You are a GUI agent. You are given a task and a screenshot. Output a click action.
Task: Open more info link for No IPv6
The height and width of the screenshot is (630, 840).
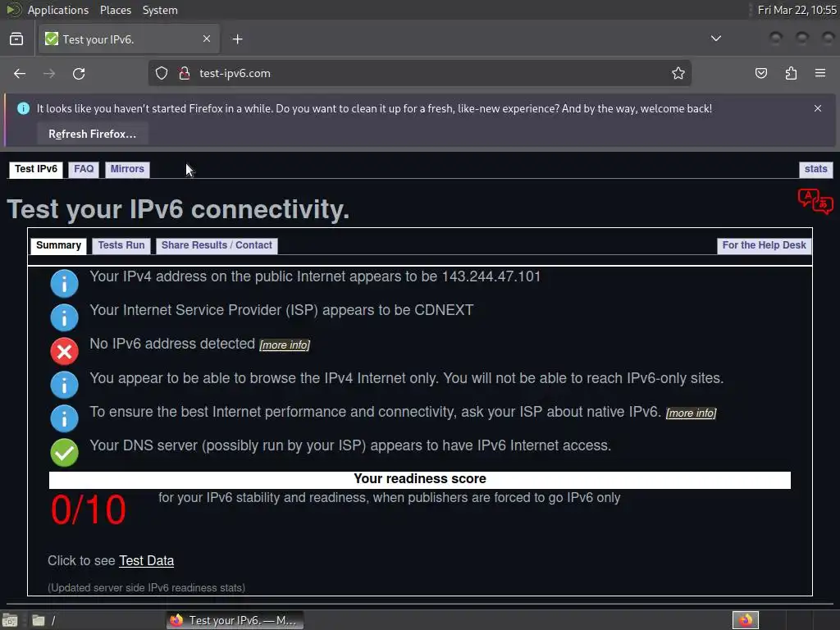point(285,345)
